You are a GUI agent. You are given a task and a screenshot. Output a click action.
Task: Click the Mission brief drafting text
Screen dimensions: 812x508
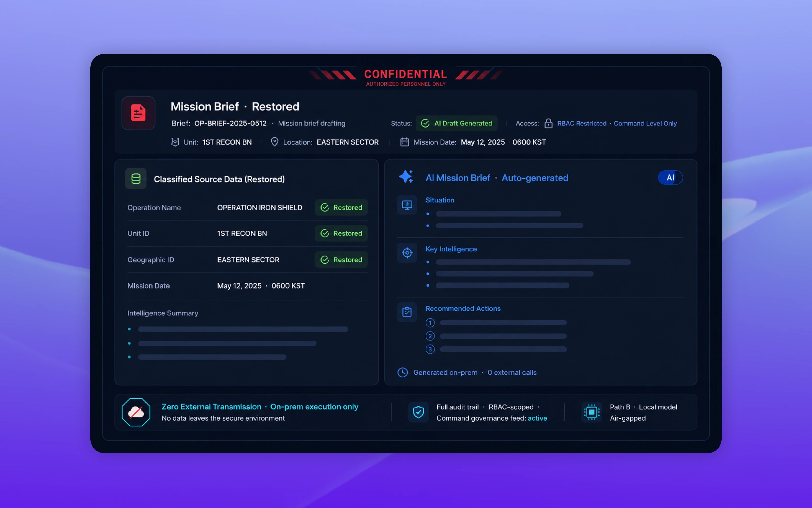(311, 124)
